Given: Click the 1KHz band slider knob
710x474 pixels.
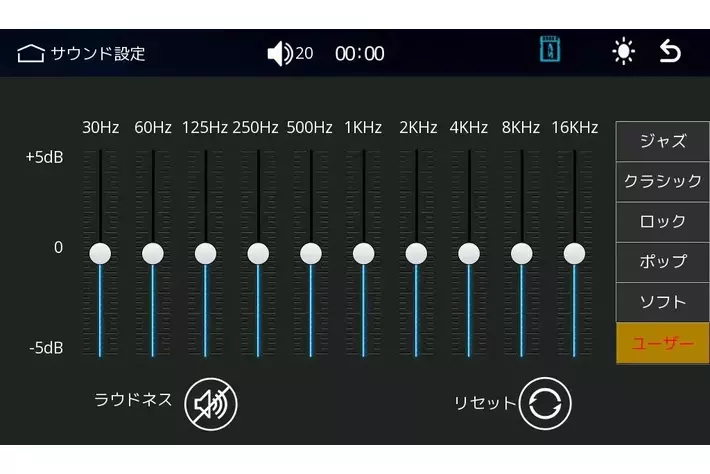Looking at the screenshot, I should click(x=363, y=253).
